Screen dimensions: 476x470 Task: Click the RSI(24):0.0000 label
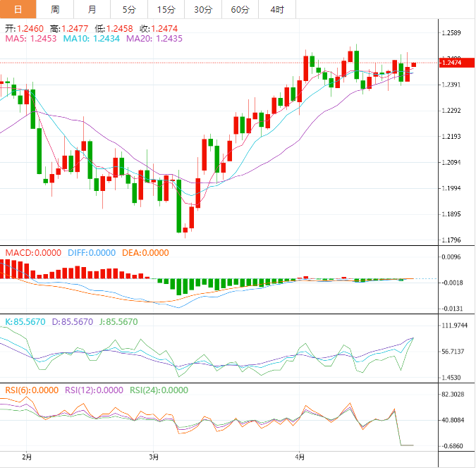point(159,390)
